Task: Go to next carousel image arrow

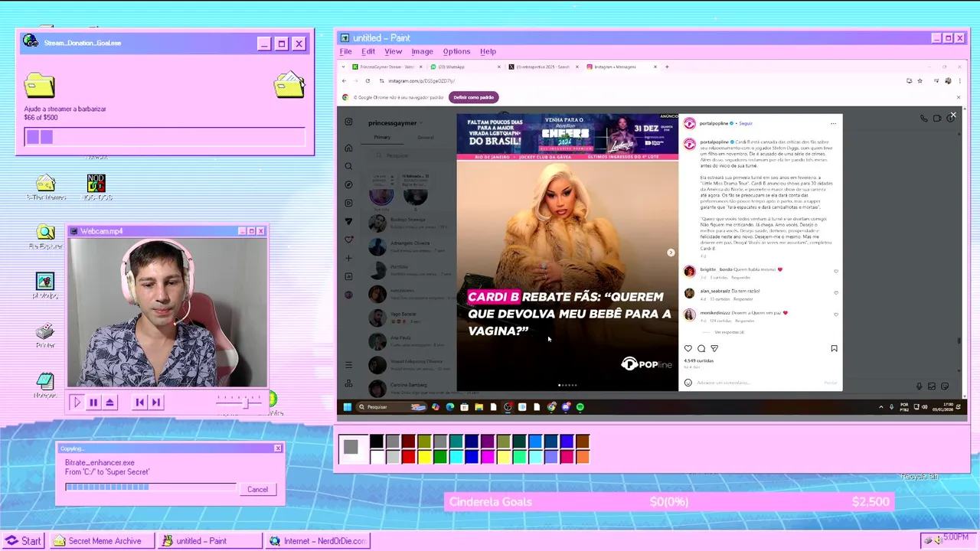Action: (x=671, y=253)
